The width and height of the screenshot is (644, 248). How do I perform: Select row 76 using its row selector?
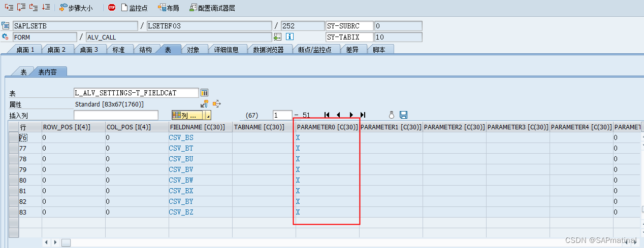(14, 137)
